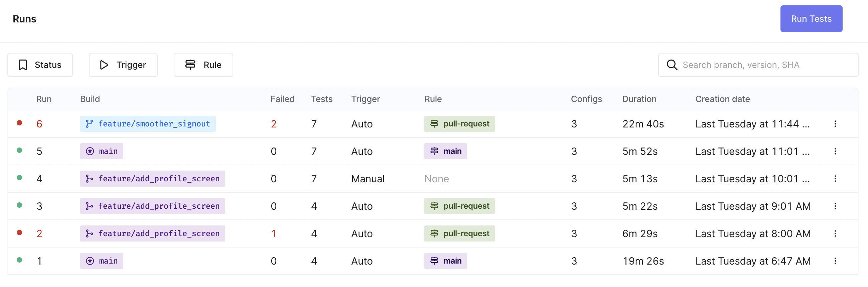Open the Status filter dropdown
This screenshot has height=287, width=868.
pos(40,65)
